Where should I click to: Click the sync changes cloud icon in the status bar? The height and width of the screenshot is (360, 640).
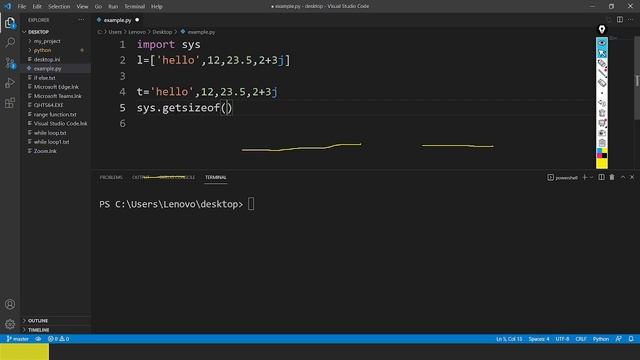(x=38, y=339)
